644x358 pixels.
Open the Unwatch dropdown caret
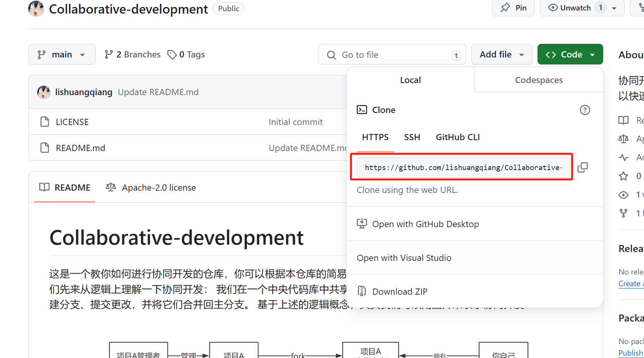[x=614, y=8]
